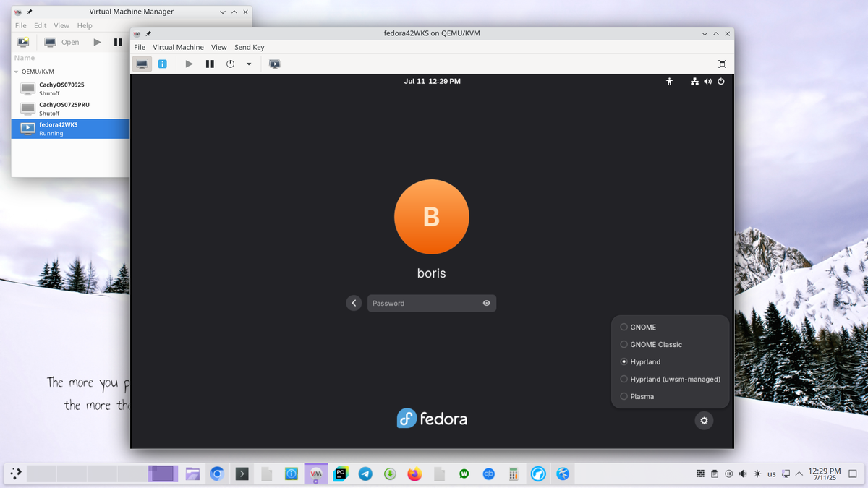Open the virtual machine details view

click(163, 64)
